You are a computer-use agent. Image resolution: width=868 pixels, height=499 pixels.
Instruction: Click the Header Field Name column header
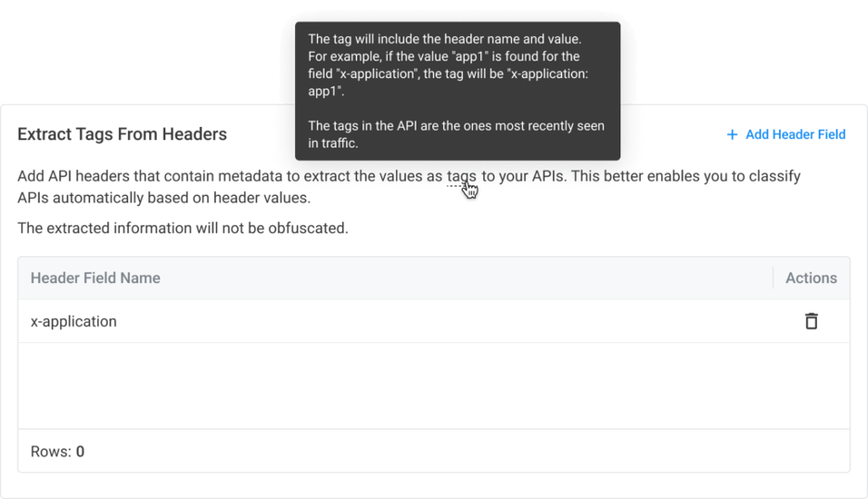click(x=96, y=277)
